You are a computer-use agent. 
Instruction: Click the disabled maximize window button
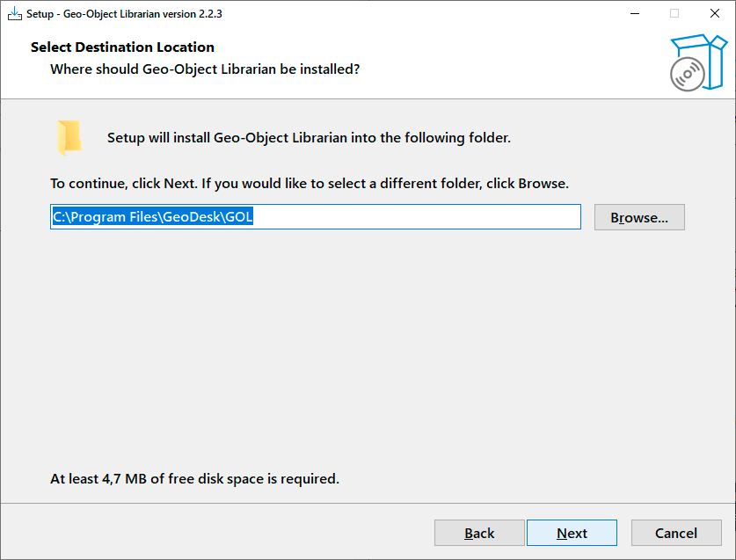(674, 14)
